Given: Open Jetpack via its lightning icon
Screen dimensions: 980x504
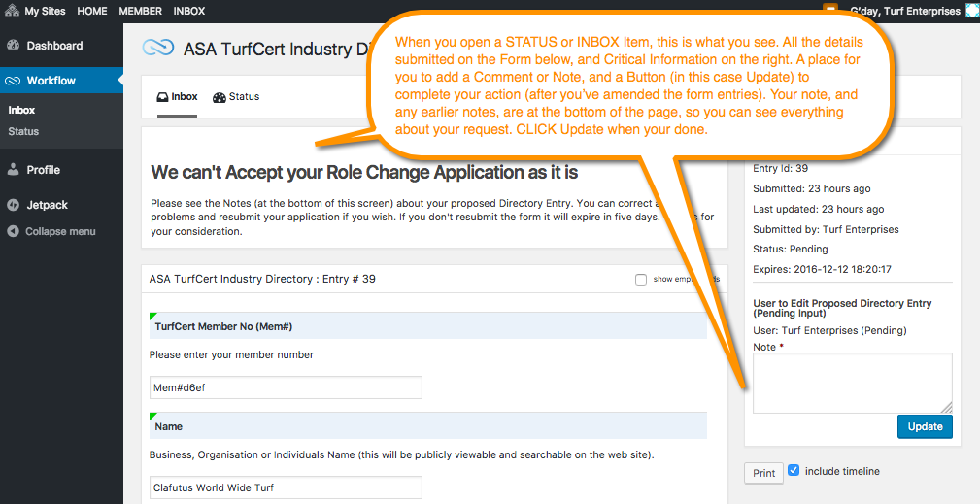Looking at the screenshot, I should 14,205.
